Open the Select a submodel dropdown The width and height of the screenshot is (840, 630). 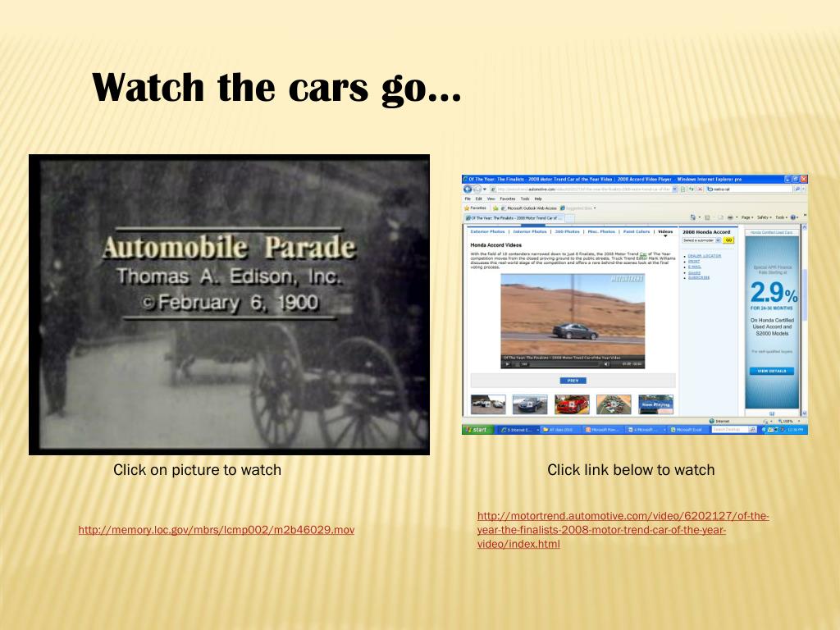point(701,240)
